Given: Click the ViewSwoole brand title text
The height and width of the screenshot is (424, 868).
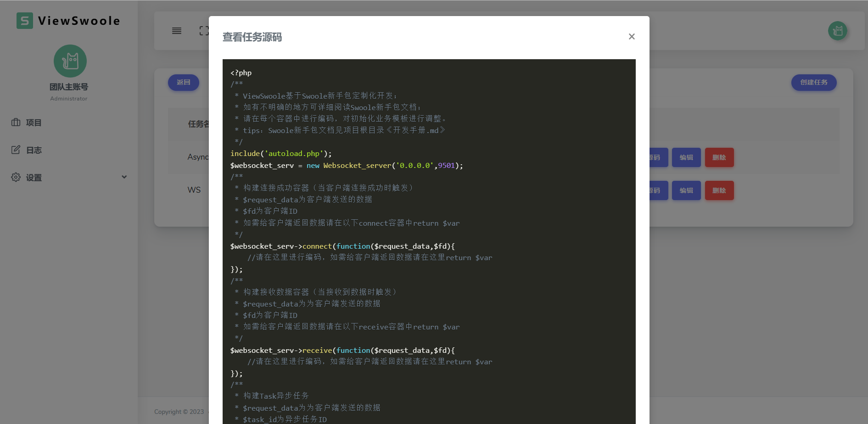Looking at the screenshot, I should pos(79,21).
